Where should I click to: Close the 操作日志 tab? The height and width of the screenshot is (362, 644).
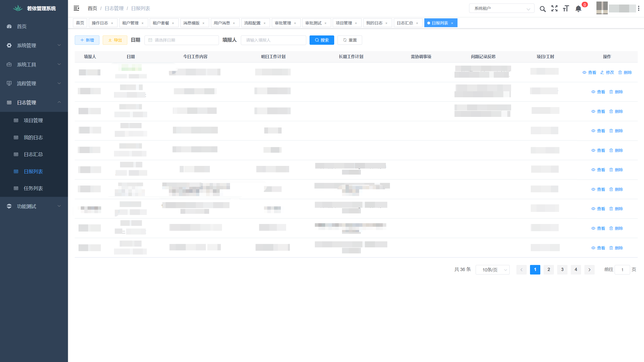(112, 23)
